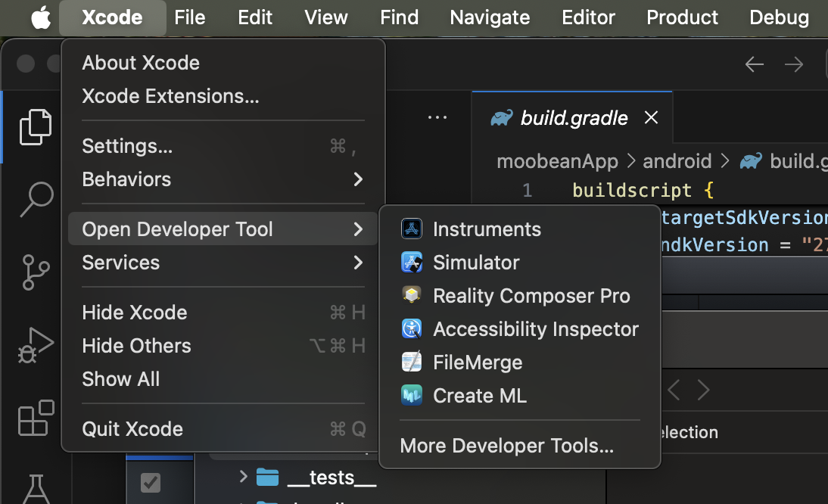
Task: Click the buildscript code line
Action: click(x=643, y=190)
